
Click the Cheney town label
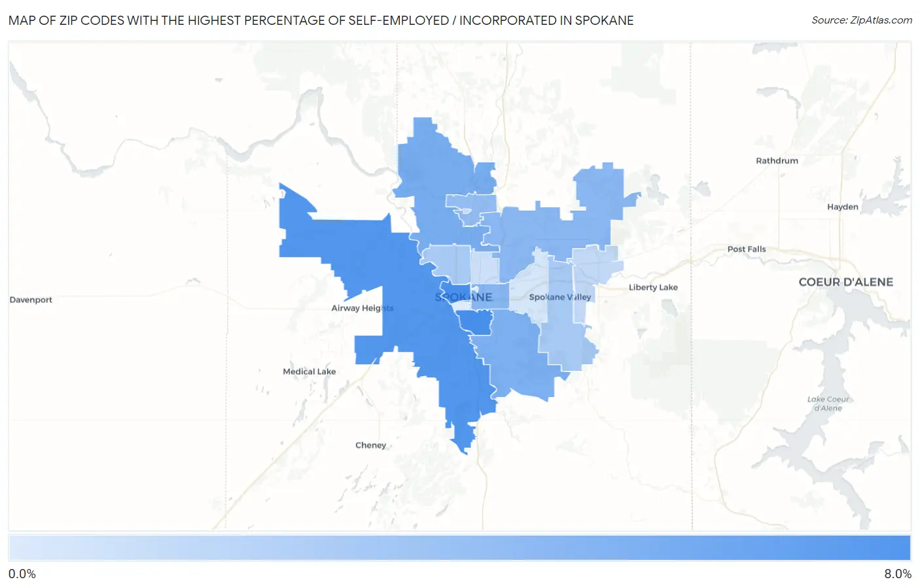(371, 445)
